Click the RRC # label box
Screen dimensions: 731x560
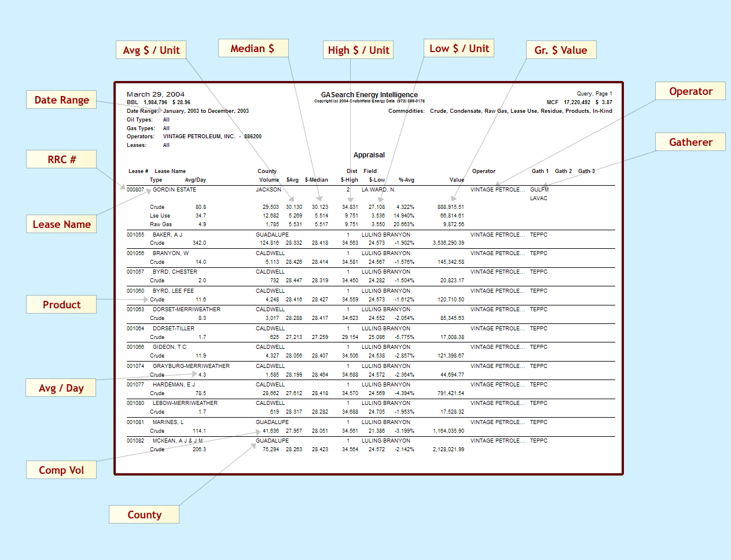[x=61, y=160]
